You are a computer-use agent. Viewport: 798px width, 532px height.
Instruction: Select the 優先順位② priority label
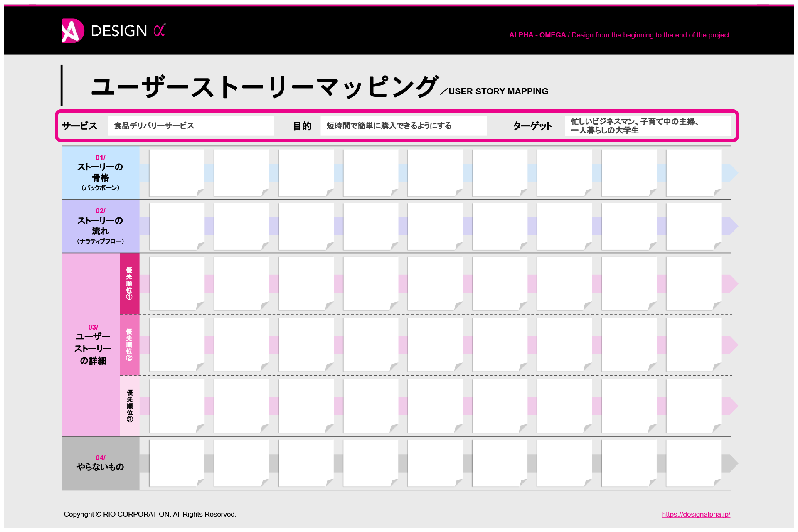pyautogui.click(x=130, y=345)
